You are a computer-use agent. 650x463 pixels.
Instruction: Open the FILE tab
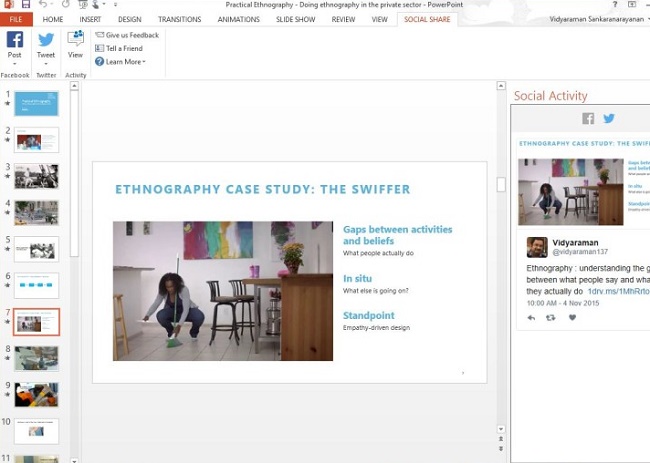(x=16, y=19)
